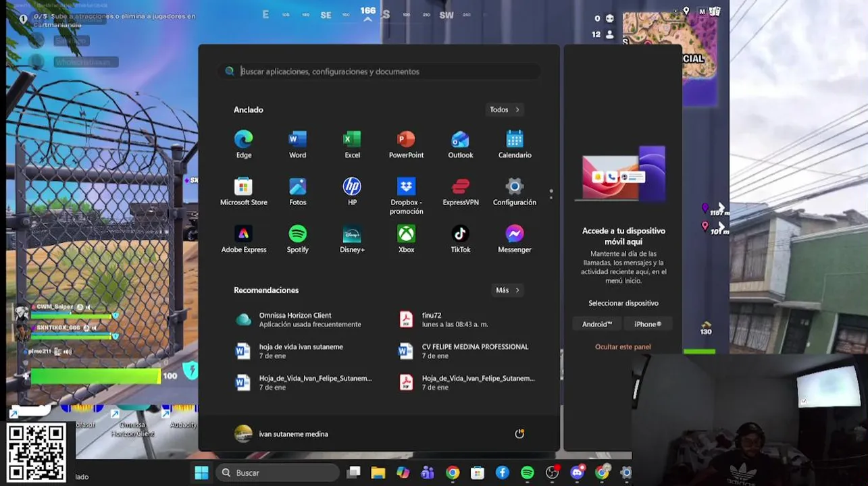Image resolution: width=868 pixels, height=486 pixels.
Task: Select iPhone® device option
Action: point(648,324)
